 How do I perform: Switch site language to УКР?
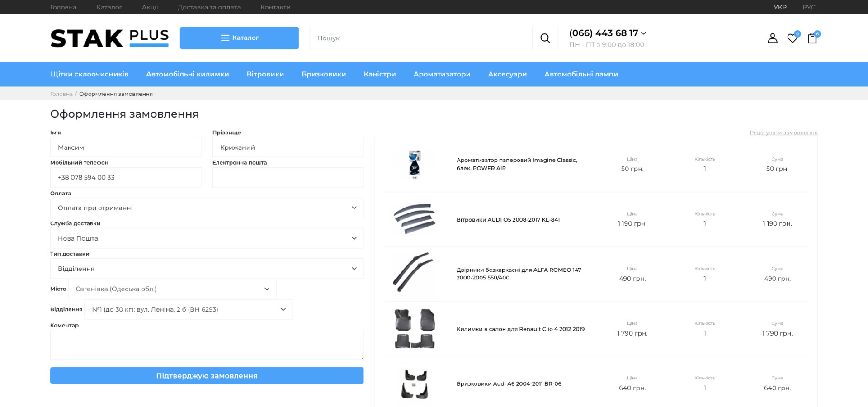(780, 7)
